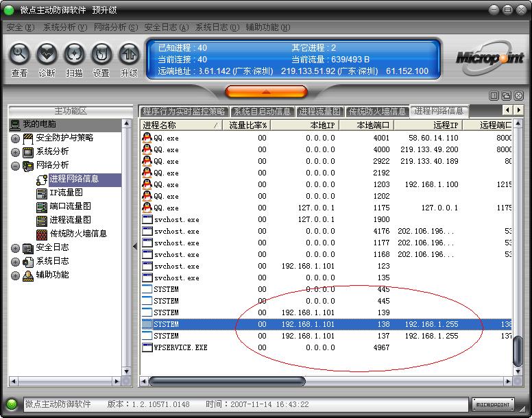
Task: Switch to the 传统防火墙信息 tab
Action: click(377, 112)
